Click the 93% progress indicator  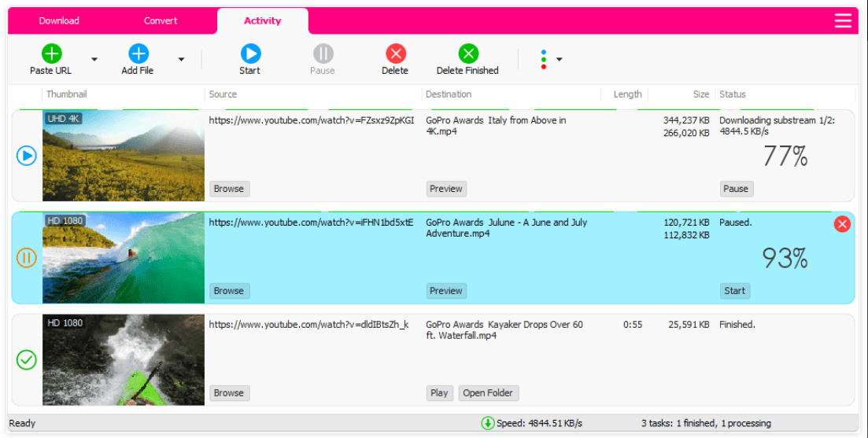(785, 258)
